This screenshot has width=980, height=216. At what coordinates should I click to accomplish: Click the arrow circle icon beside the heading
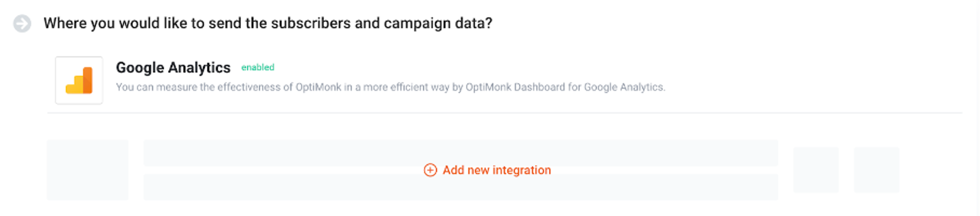pyautogui.click(x=22, y=23)
